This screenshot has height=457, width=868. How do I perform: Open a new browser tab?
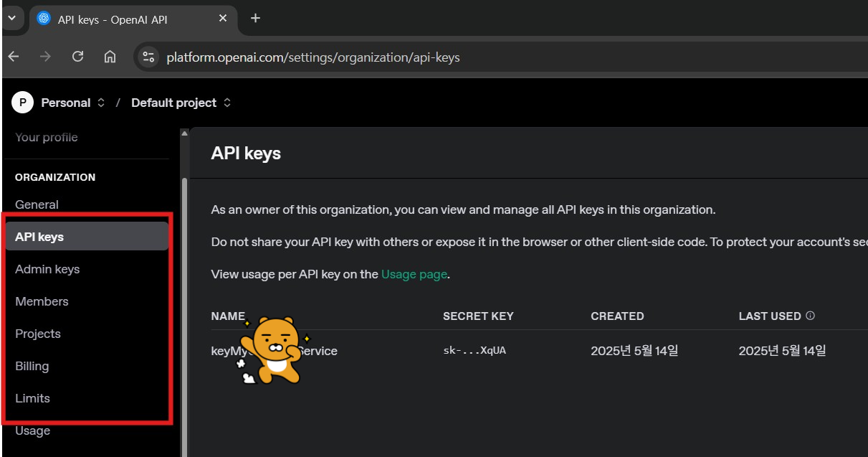coord(255,18)
